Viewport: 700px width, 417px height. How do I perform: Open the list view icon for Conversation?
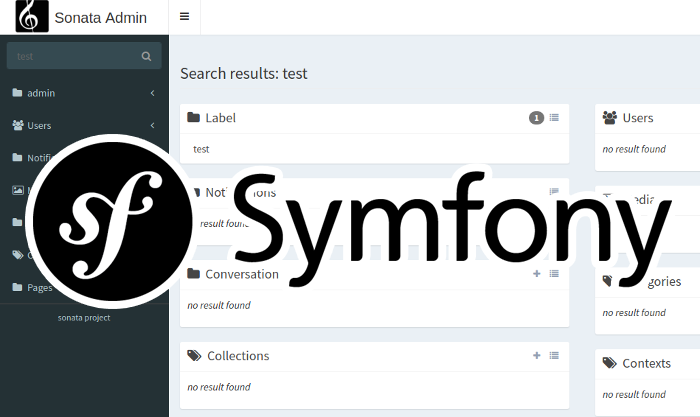point(554,274)
